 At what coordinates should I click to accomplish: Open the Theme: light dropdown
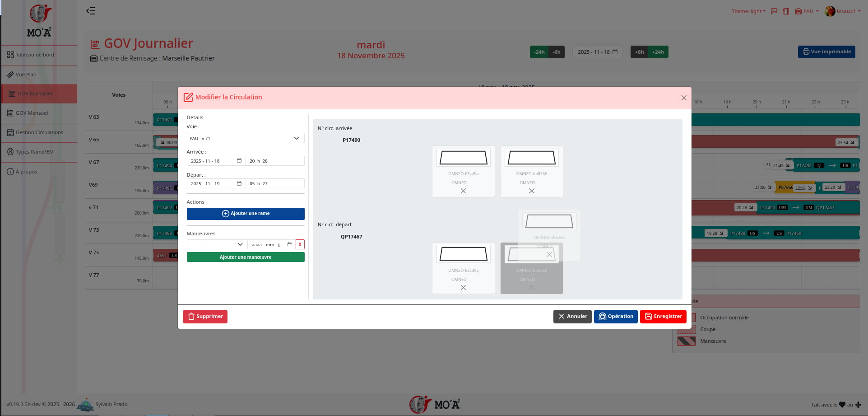coord(748,11)
